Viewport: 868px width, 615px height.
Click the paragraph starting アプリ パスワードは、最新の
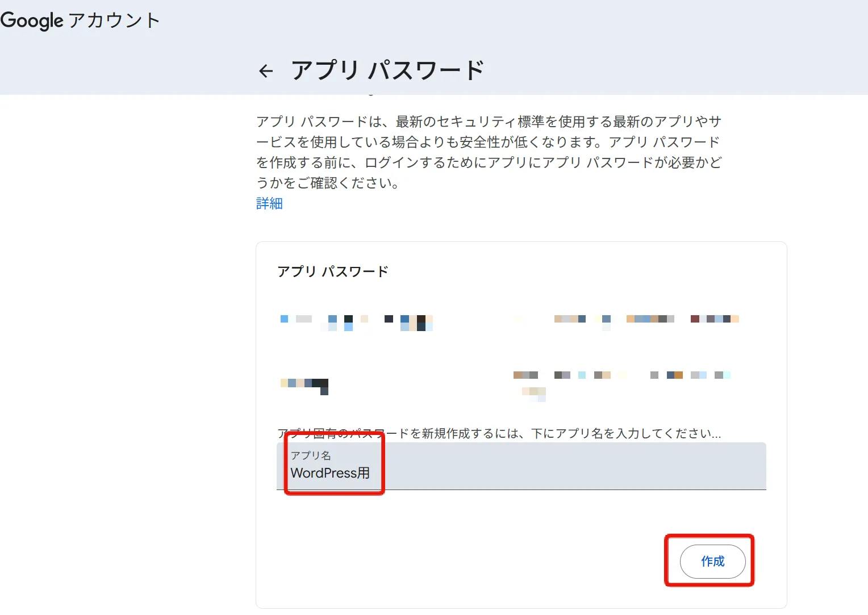(x=489, y=152)
